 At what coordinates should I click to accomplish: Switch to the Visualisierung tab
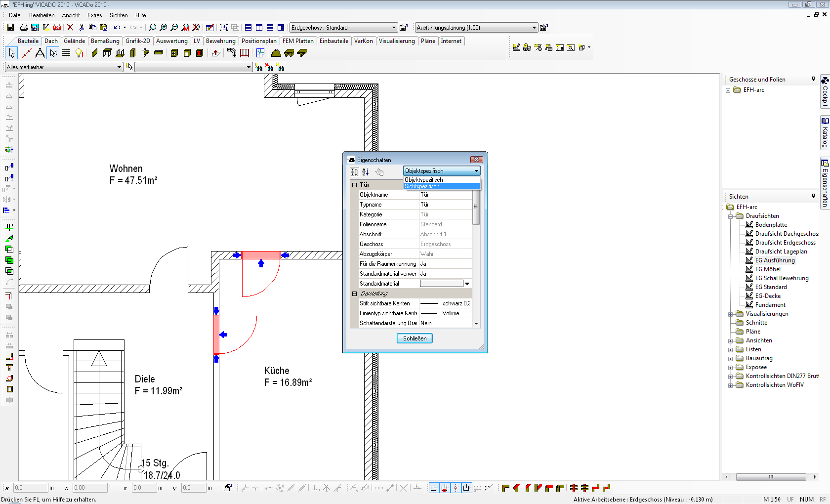pyautogui.click(x=397, y=41)
